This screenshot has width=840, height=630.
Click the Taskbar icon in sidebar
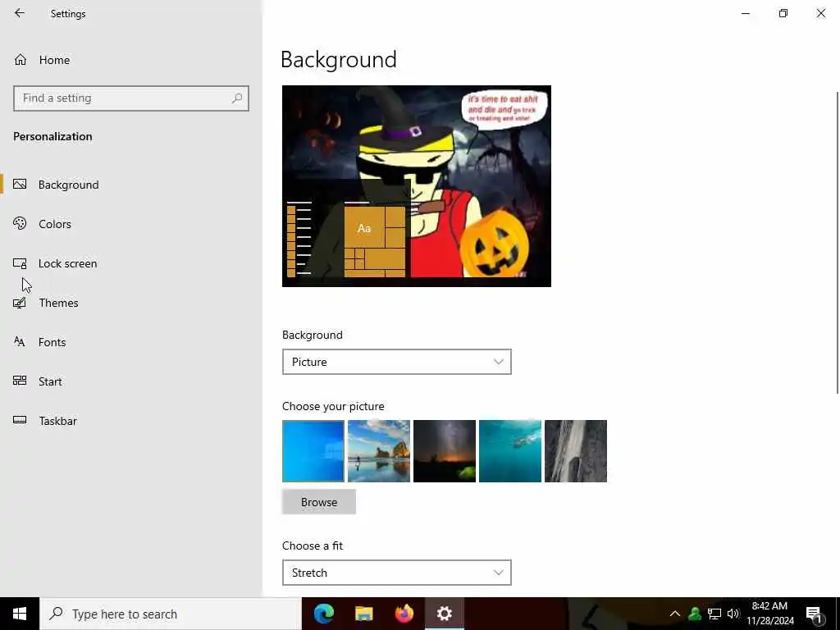20,420
